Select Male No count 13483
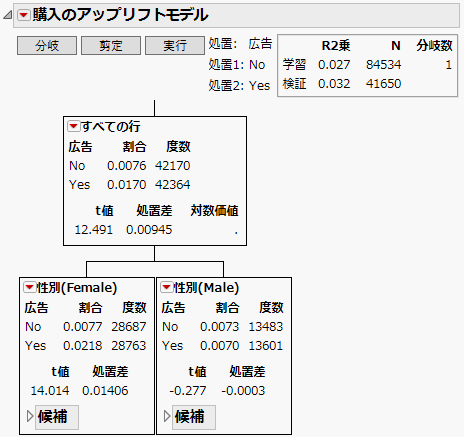 (266, 327)
